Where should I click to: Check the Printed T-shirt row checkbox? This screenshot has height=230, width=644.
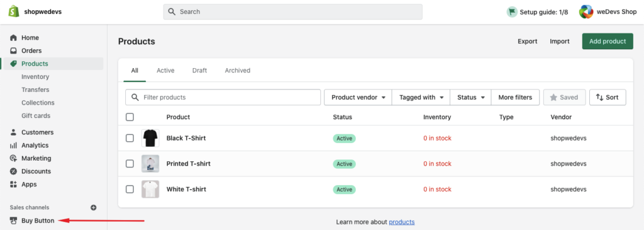coord(130,164)
